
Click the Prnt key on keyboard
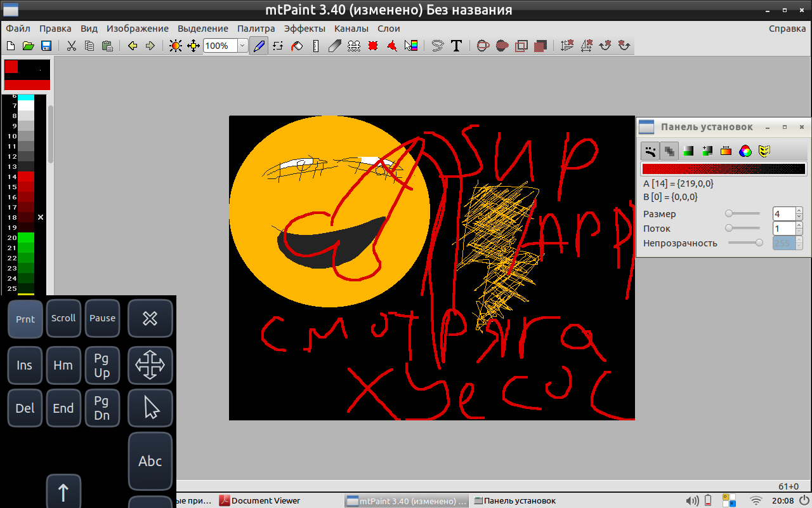pyautogui.click(x=25, y=319)
